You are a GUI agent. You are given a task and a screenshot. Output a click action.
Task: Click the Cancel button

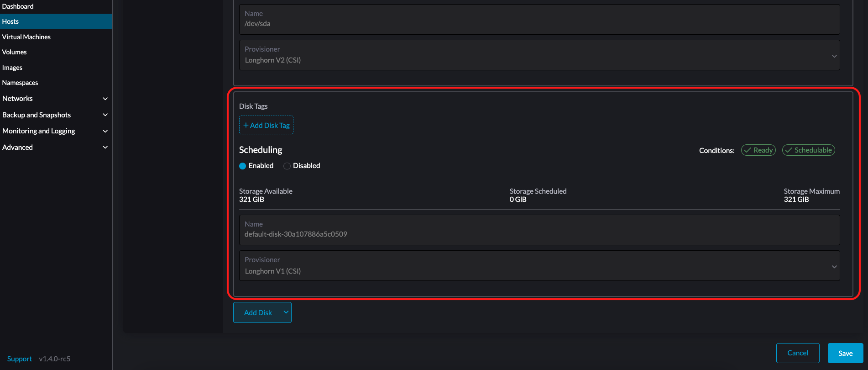(797, 353)
